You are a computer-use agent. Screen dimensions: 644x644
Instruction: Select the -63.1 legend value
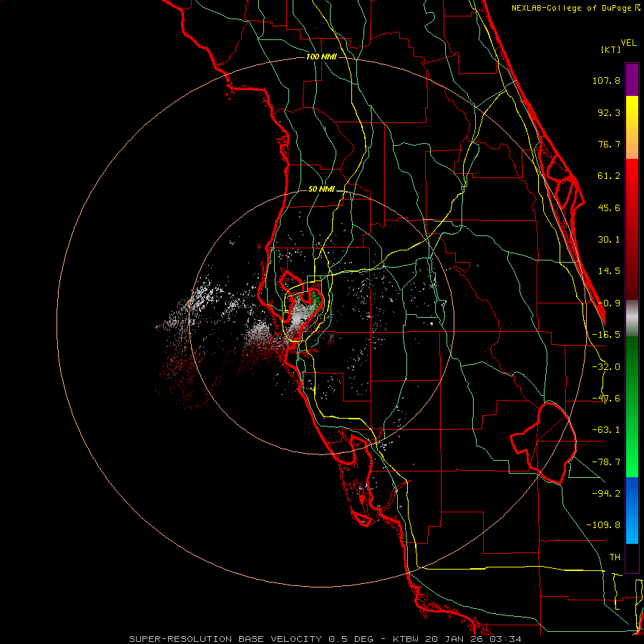point(606,430)
